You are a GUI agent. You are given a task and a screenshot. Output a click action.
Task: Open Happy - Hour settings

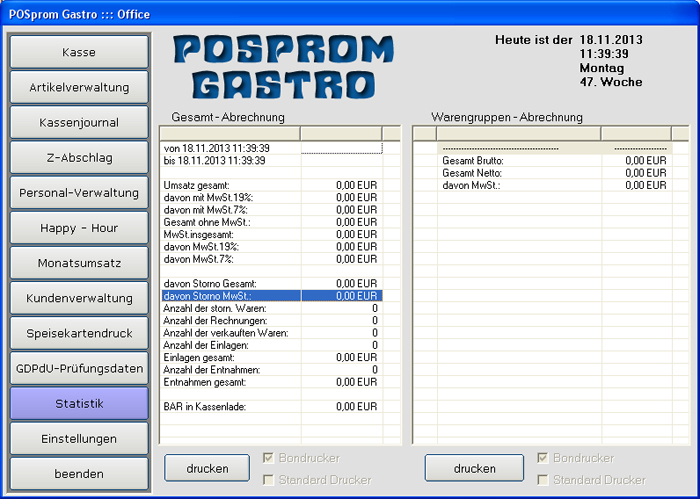pyautogui.click(x=79, y=228)
